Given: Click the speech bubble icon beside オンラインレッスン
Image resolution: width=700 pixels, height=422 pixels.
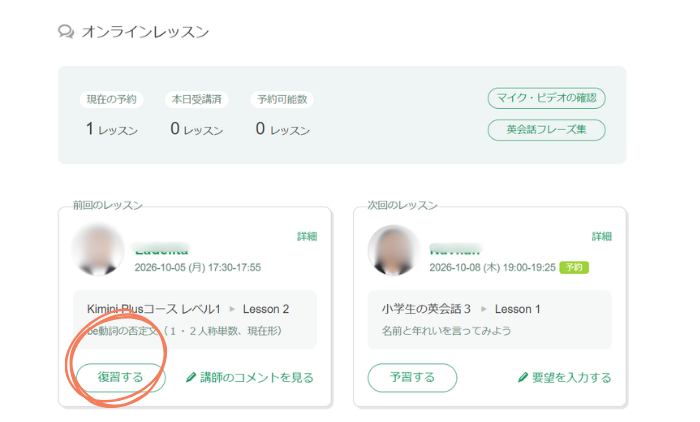Looking at the screenshot, I should pyautogui.click(x=66, y=32).
